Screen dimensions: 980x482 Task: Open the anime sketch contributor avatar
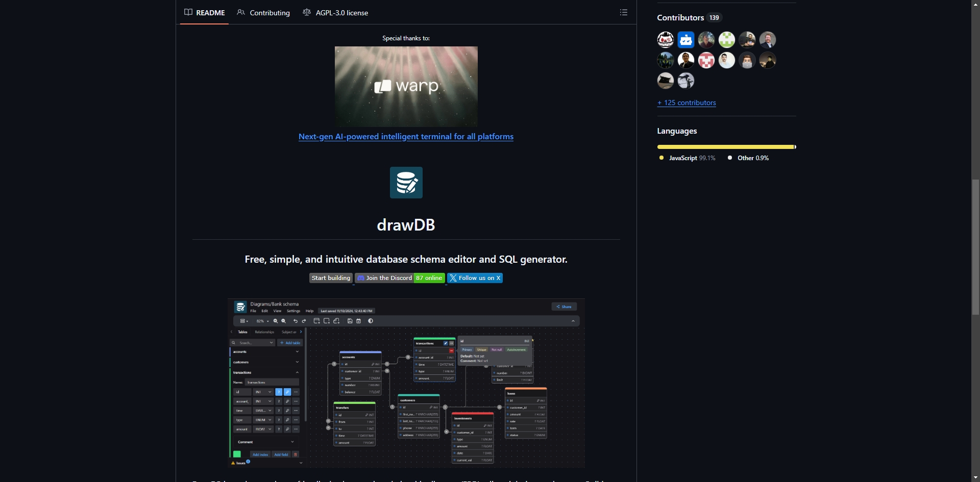pos(686,81)
